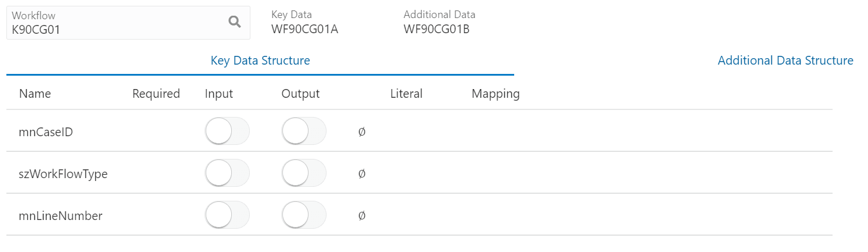Toggle Output switch for szWorkFlowType row

coord(304,173)
